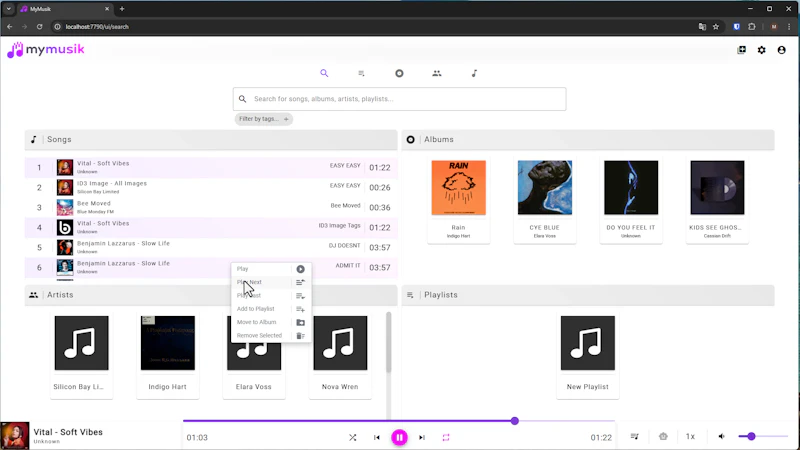Image resolution: width=800 pixels, height=450 pixels.
Task: Skip to next track
Action: pos(422,437)
